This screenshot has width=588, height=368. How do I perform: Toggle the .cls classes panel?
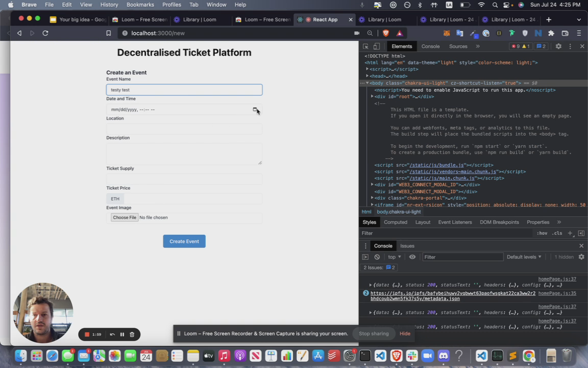click(557, 233)
